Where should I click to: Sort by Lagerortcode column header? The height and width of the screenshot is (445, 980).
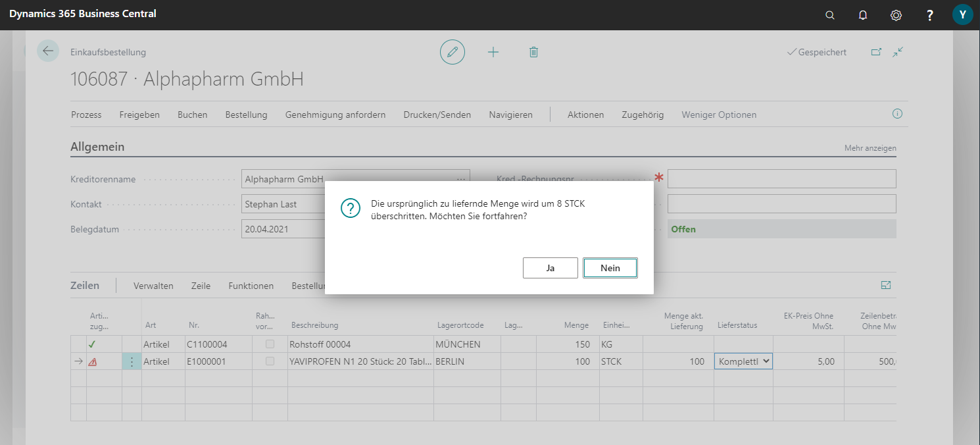(461, 325)
